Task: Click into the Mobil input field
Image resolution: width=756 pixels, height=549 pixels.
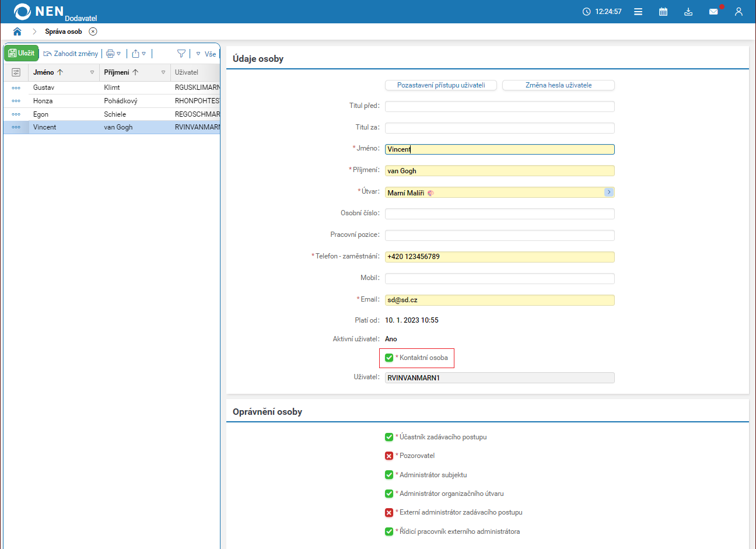Action: (x=499, y=278)
